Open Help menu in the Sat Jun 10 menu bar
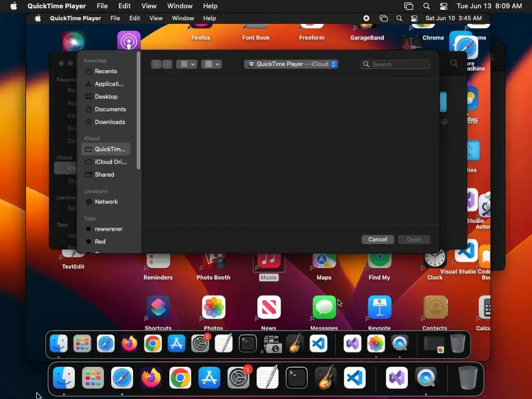Screen dimensions: 532x399 pyautogui.click(x=209, y=18)
